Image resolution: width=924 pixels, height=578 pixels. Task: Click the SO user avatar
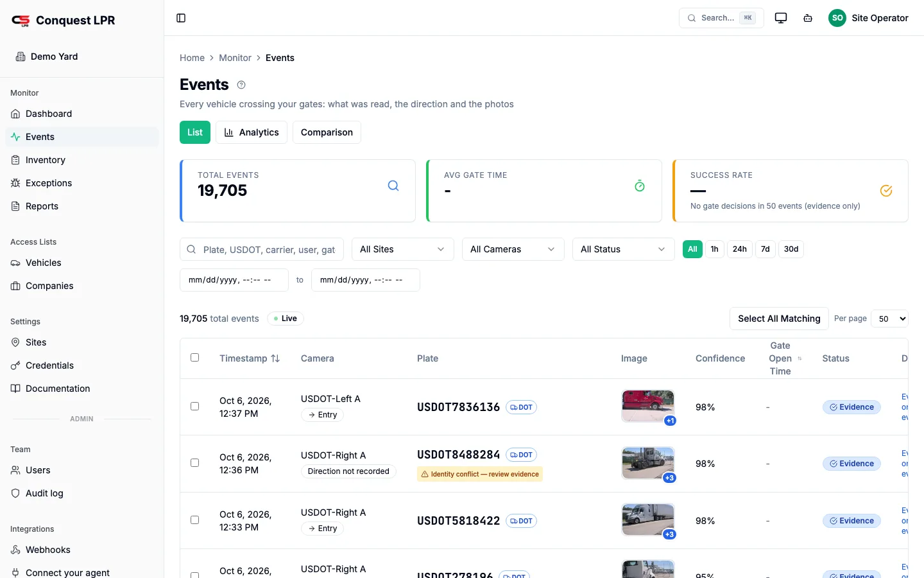(837, 18)
